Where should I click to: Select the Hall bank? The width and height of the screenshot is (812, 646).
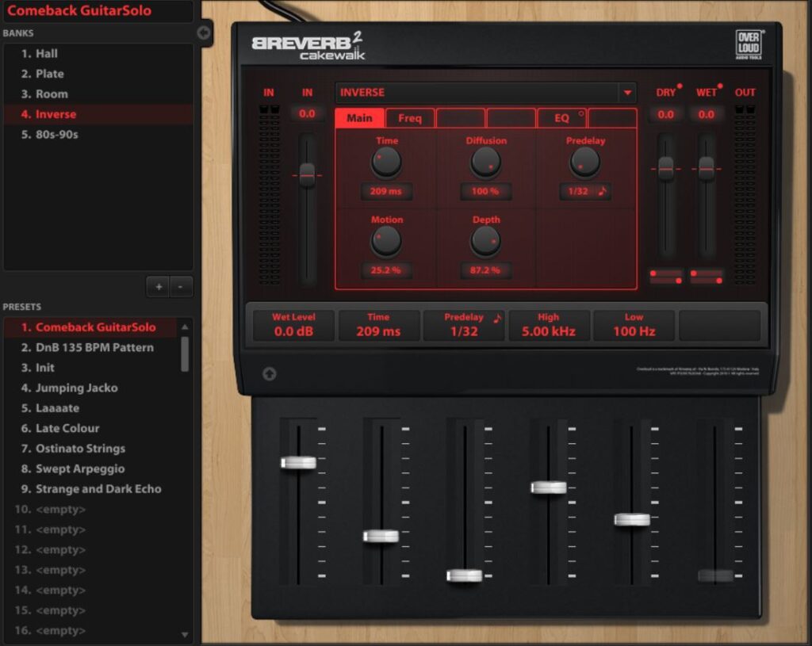(x=98, y=53)
